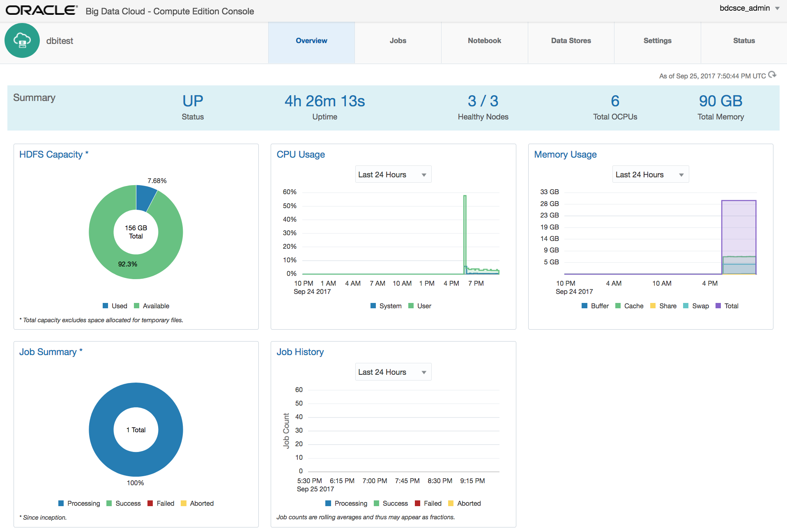787x532 pixels.
Task: Toggle Swap legend in Memory Usage
Action: coord(696,306)
